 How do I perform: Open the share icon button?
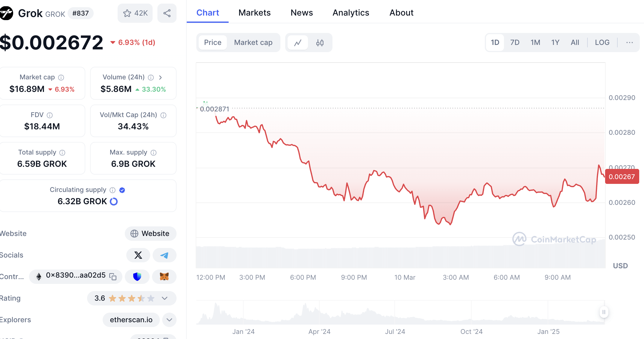167,13
